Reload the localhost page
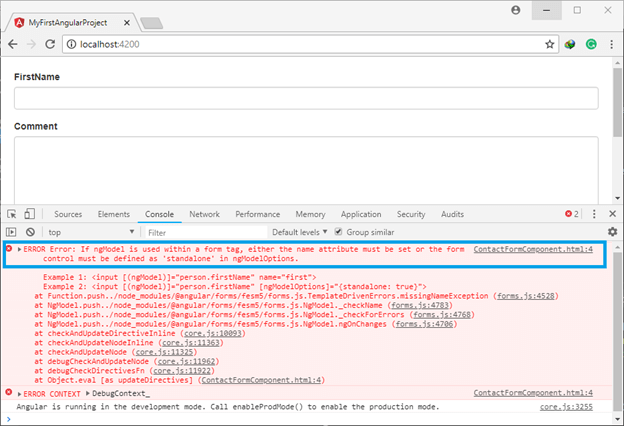The width and height of the screenshot is (624, 426). (50, 44)
